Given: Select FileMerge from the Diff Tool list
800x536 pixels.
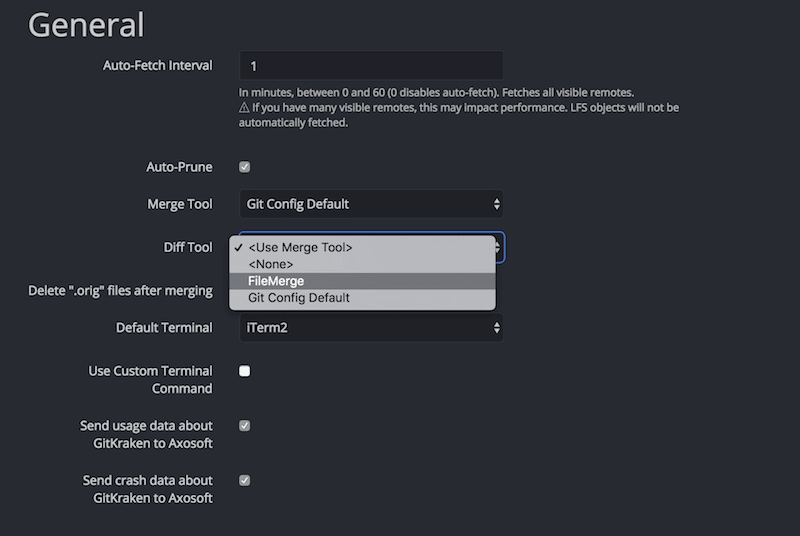Looking at the screenshot, I should tap(276, 281).
